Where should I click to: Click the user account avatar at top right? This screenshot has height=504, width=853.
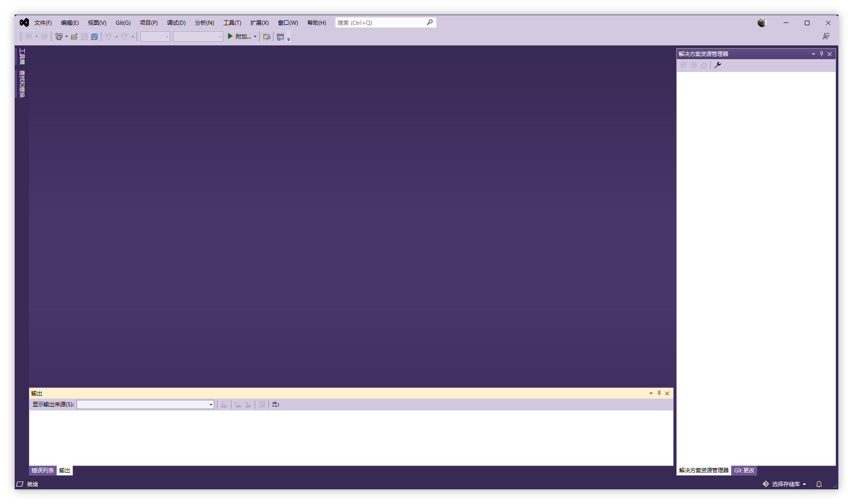(762, 22)
